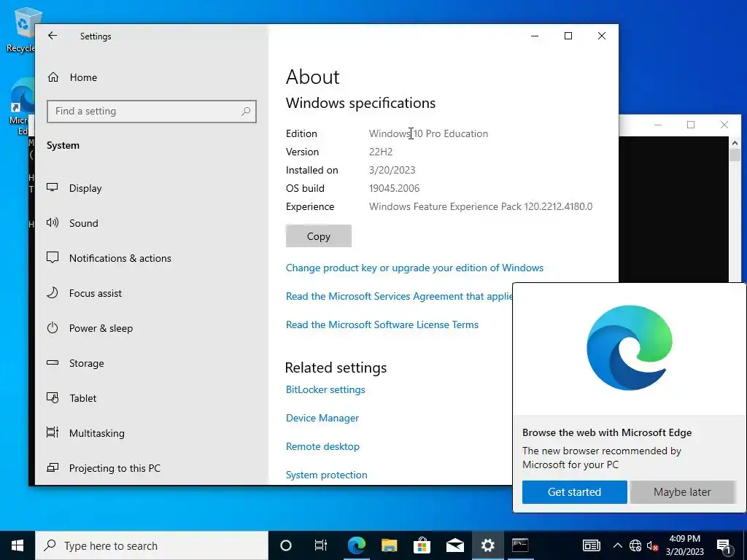Click Maybe later in the Edge popup
Screen dimensions: 747x560
point(682,492)
